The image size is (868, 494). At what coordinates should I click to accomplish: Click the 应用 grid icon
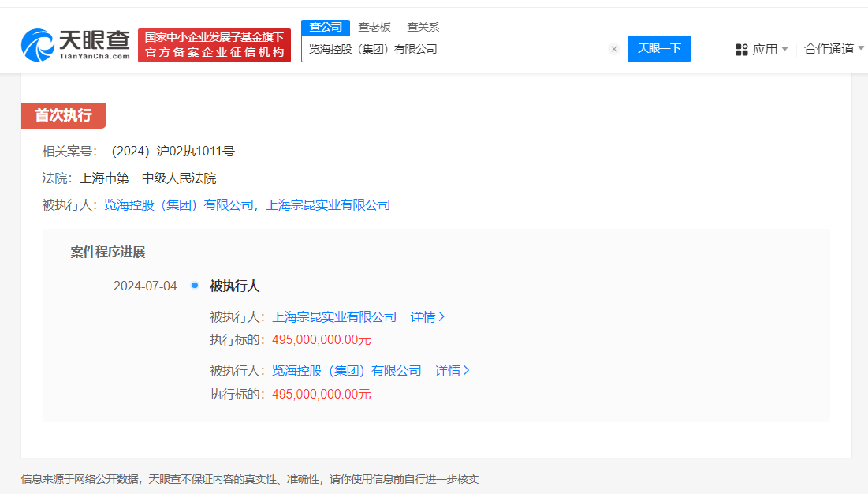click(x=741, y=49)
